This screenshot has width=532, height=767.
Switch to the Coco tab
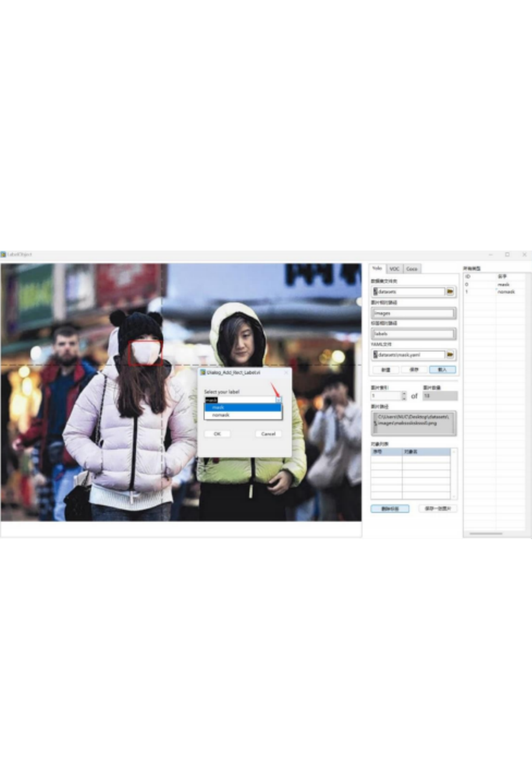click(x=412, y=269)
